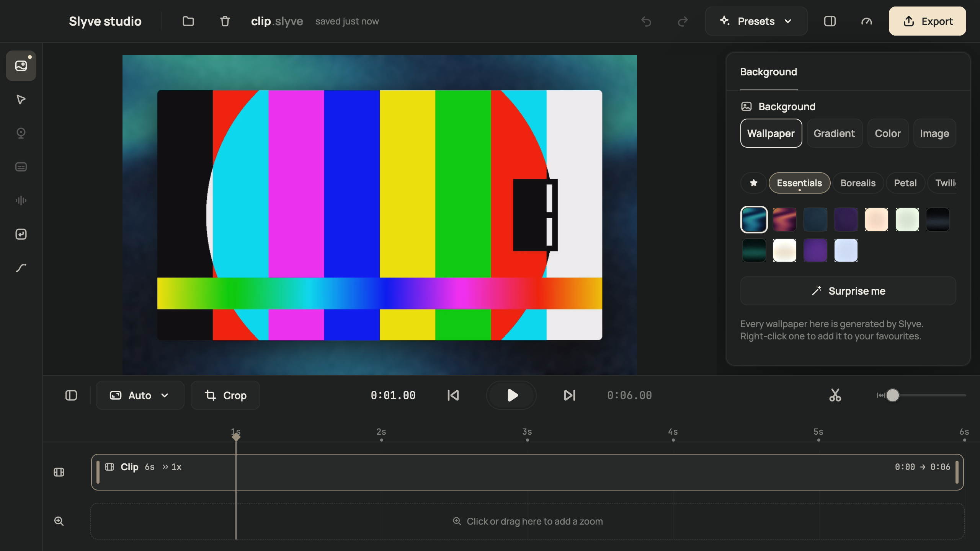Image resolution: width=980 pixels, height=551 pixels.
Task: Pick the black wallpaper swatch
Action: (x=938, y=220)
